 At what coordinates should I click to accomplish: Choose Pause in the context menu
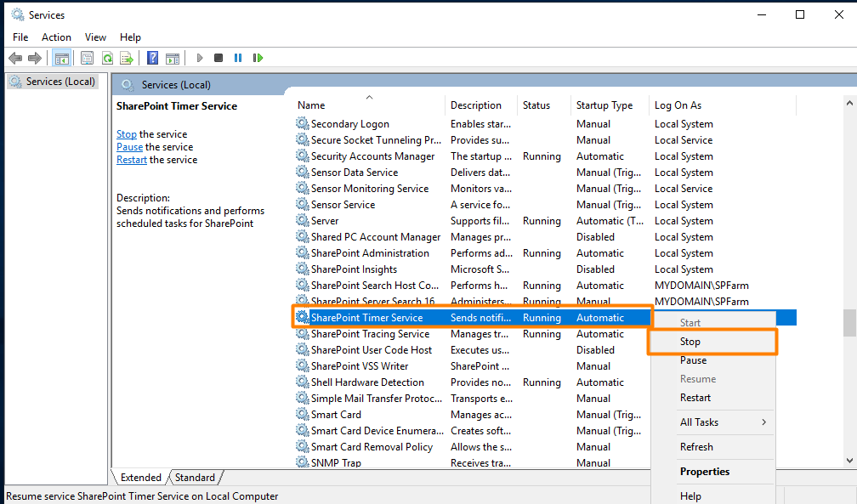coord(712,360)
